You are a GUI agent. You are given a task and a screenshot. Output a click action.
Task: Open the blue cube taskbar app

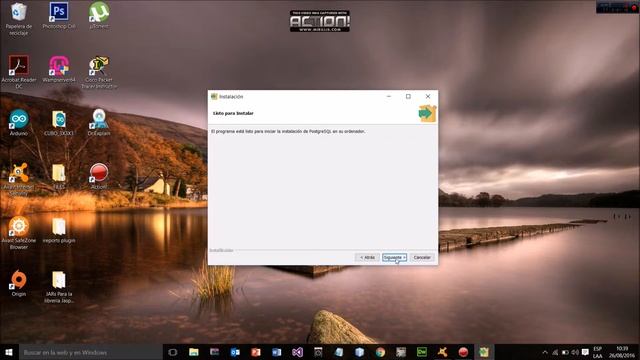click(x=360, y=352)
